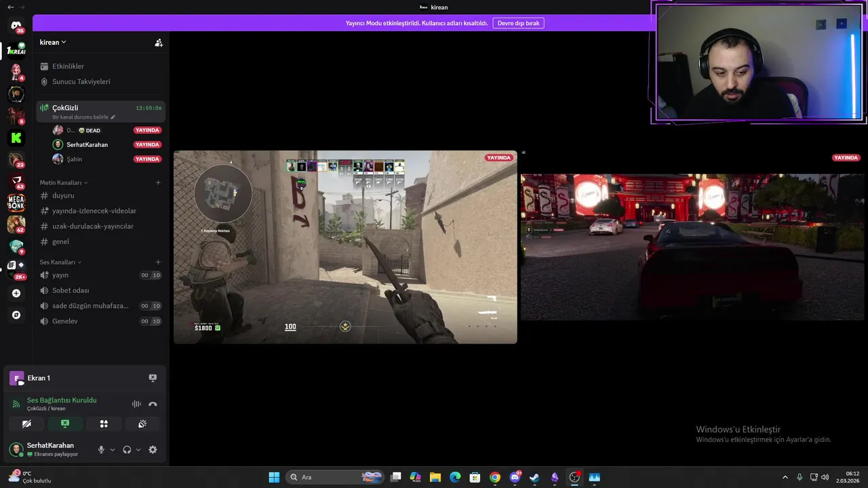
Task: Edit channel status pencil under ÇokGizli
Action: [113, 117]
